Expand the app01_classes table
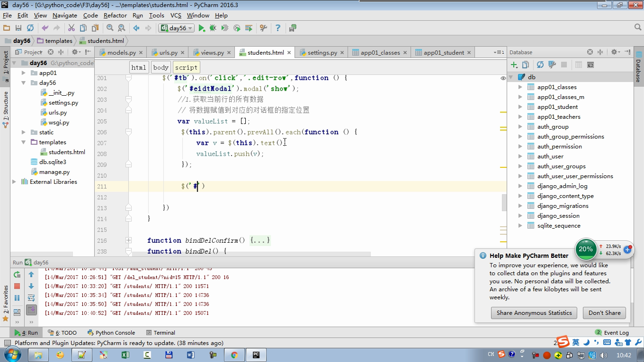Image resolution: width=644 pixels, height=362 pixels. tap(520, 87)
